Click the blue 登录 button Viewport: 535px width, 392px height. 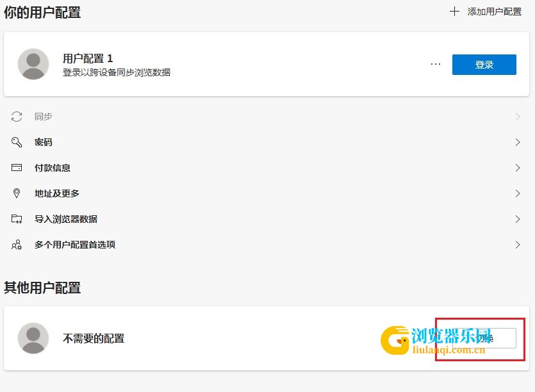point(484,65)
